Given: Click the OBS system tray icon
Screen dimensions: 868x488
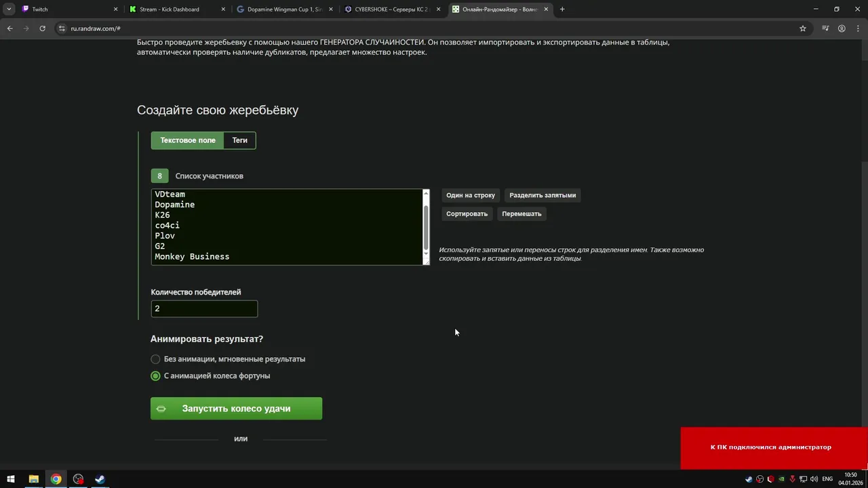Looking at the screenshot, I should coord(759,479).
